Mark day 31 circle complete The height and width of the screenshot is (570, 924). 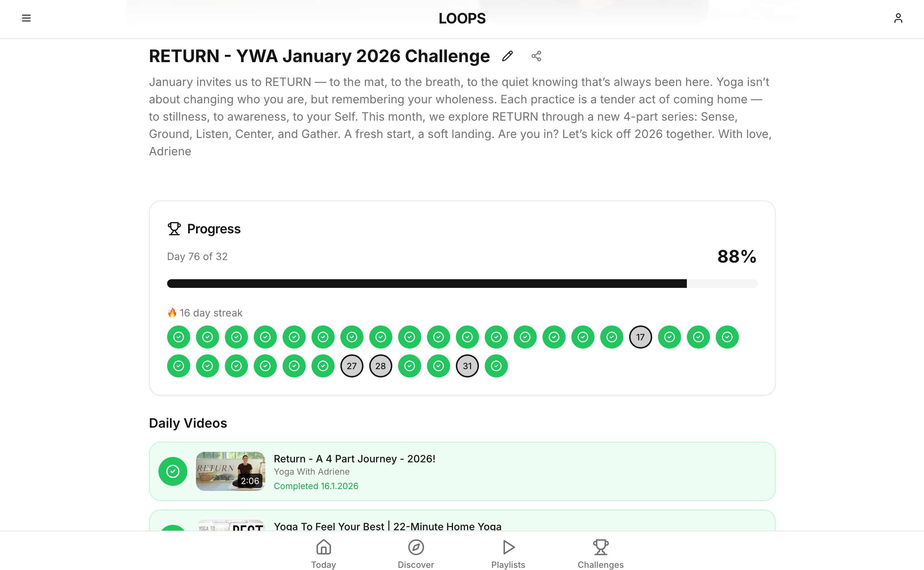click(x=467, y=366)
